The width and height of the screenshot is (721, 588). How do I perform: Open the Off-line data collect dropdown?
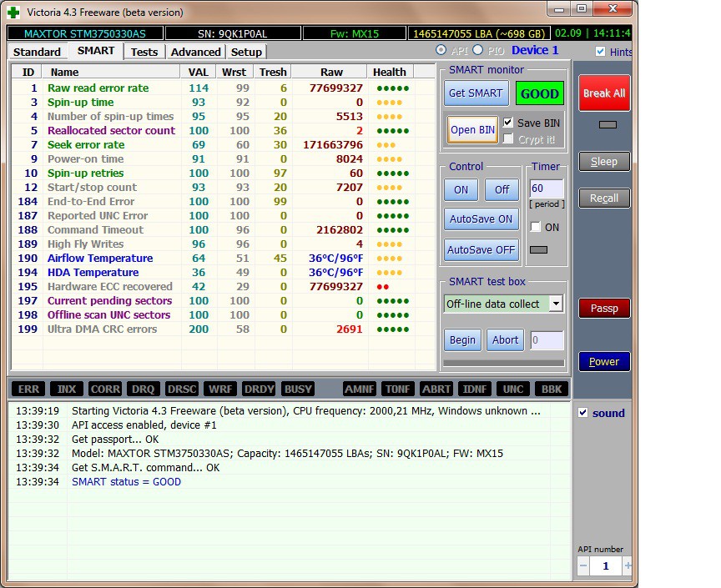pos(556,304)
